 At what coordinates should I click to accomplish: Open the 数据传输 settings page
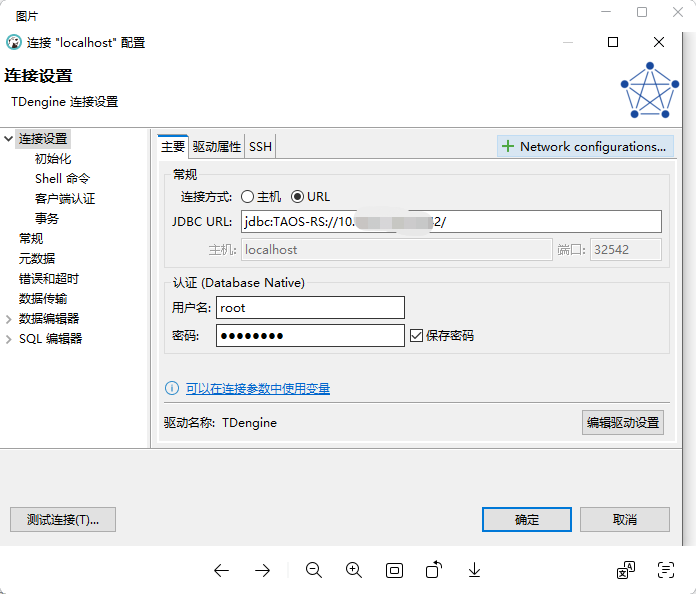(x=43, y=298)
